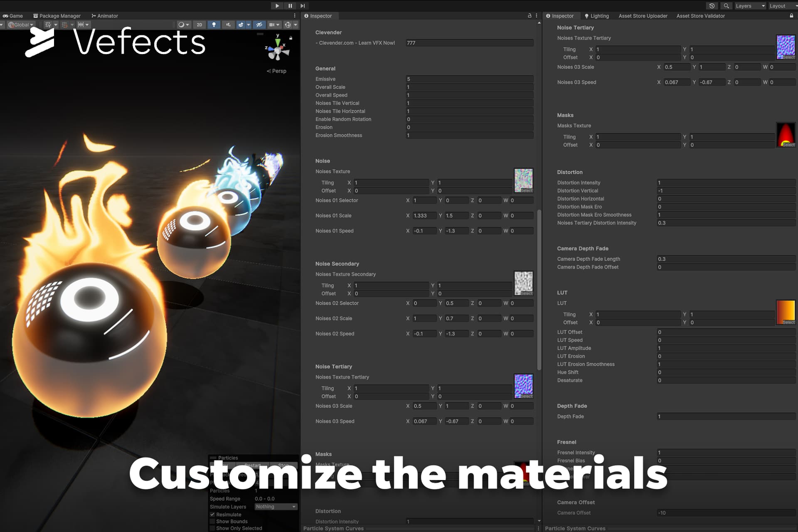The image size is (798, 532).
Task: Click the Pause button in the top toolbar
Action: point(290,6)
